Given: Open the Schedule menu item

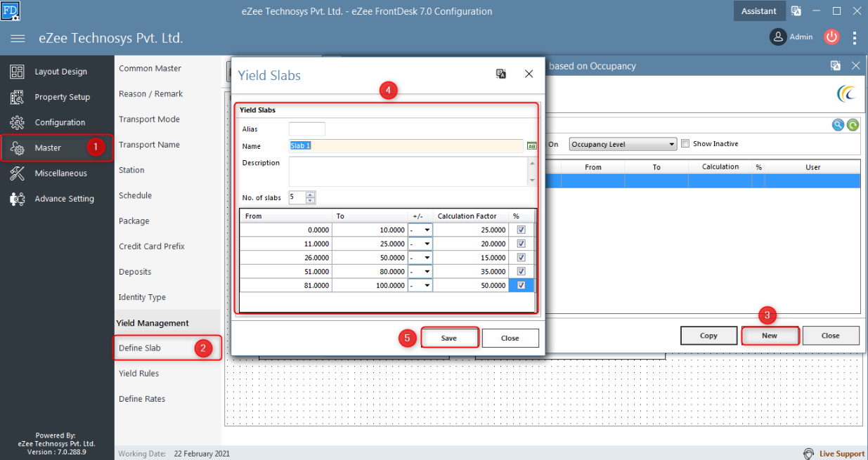Looking at the screenshot, I should coord(135,195).
